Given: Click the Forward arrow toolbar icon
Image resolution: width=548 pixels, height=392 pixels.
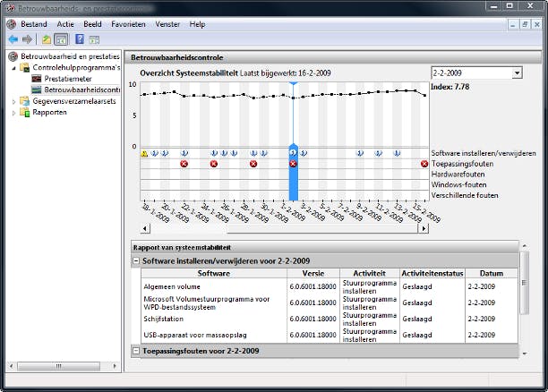Looking at the screenshot, I should click(28, 39).
